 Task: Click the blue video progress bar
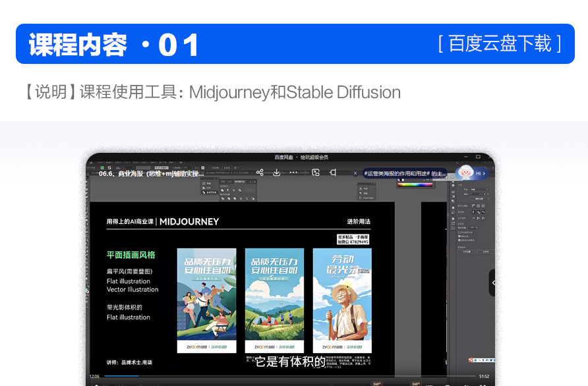click(x=121, y=375)
